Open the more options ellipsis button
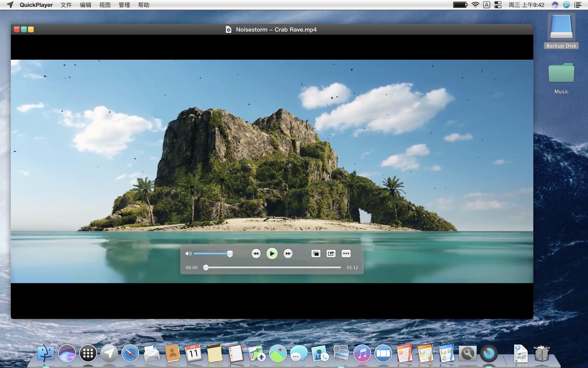The height and width of the screenshot is (368, 588). 346,254
